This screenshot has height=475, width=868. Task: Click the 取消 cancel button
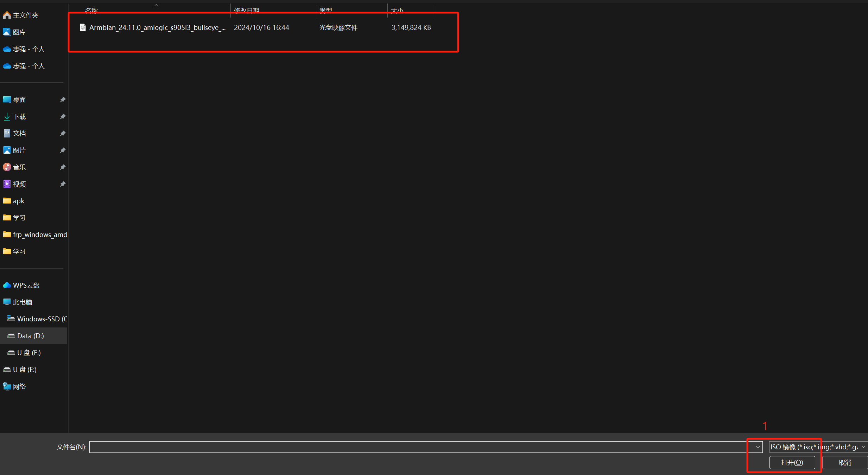pyautogui.click(x=844, y=462)
